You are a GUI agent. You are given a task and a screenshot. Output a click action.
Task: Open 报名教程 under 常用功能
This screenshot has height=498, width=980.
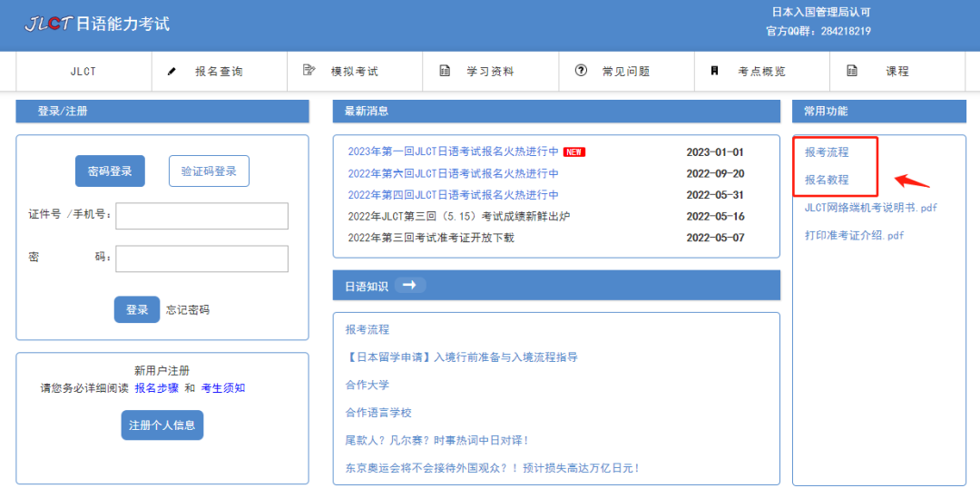(827, 180)
